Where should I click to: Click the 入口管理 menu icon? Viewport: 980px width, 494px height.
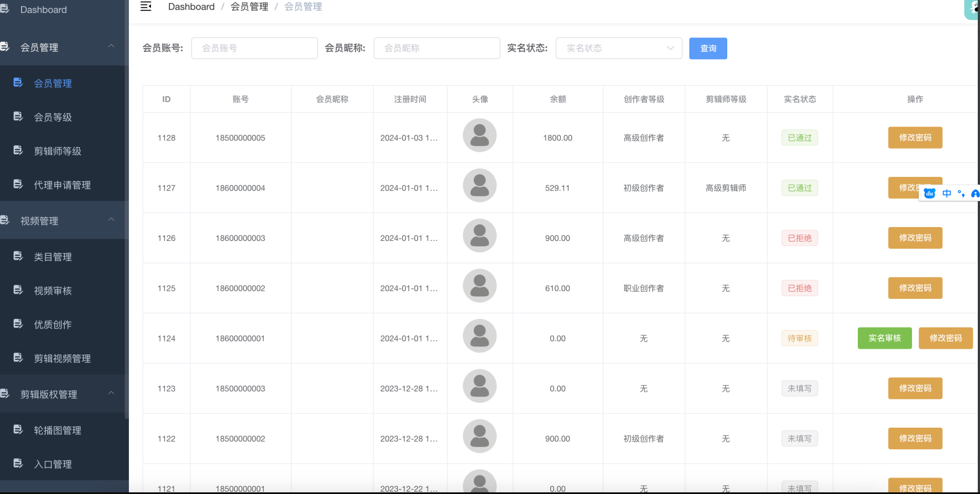(x=18, y=463)
